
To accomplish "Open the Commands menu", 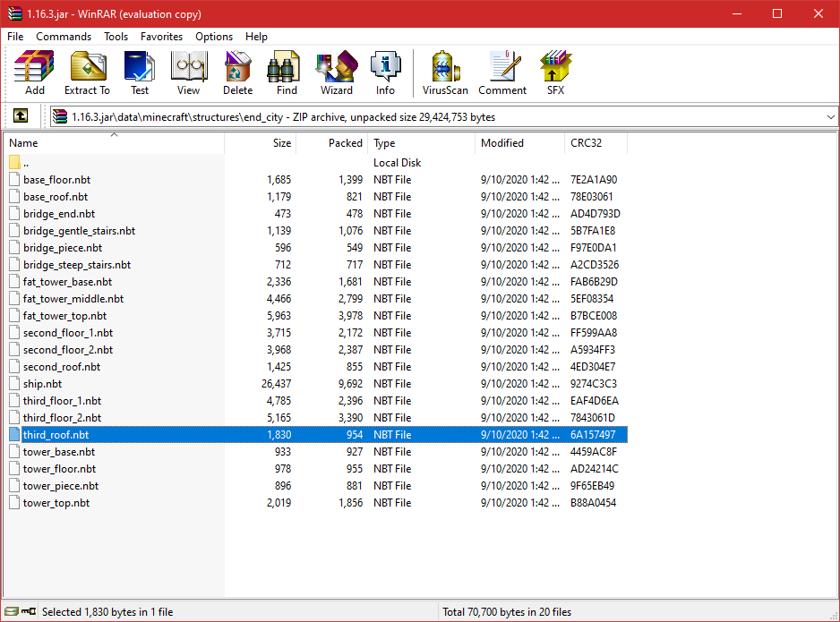I will (x=64, y=37).
